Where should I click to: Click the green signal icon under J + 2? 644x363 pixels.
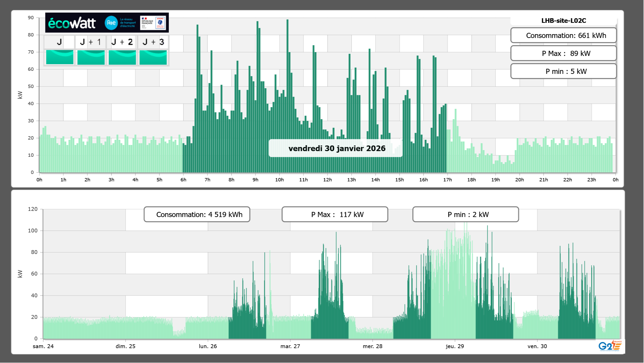coord(122,57)
